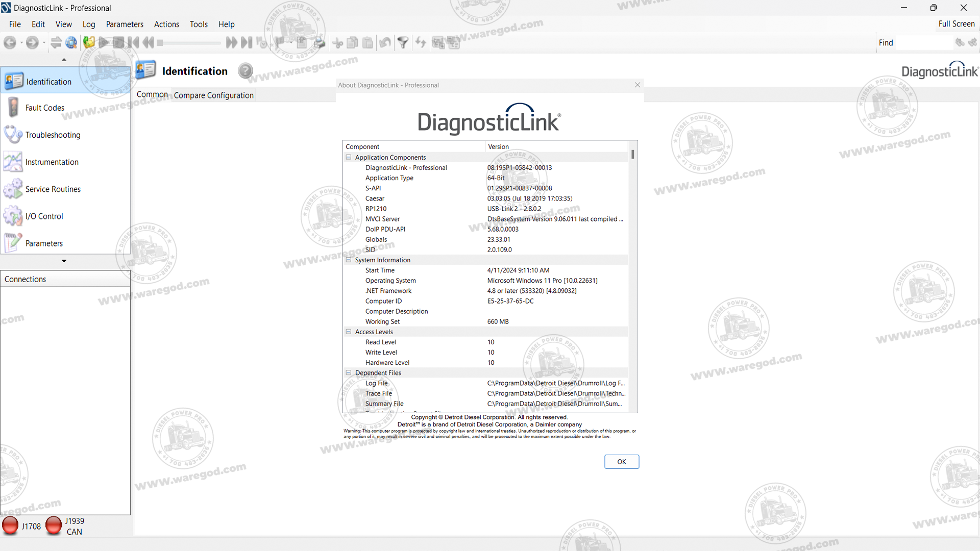Click the Version column header
Screen dimensions: 980x551
tap(557, 146)
